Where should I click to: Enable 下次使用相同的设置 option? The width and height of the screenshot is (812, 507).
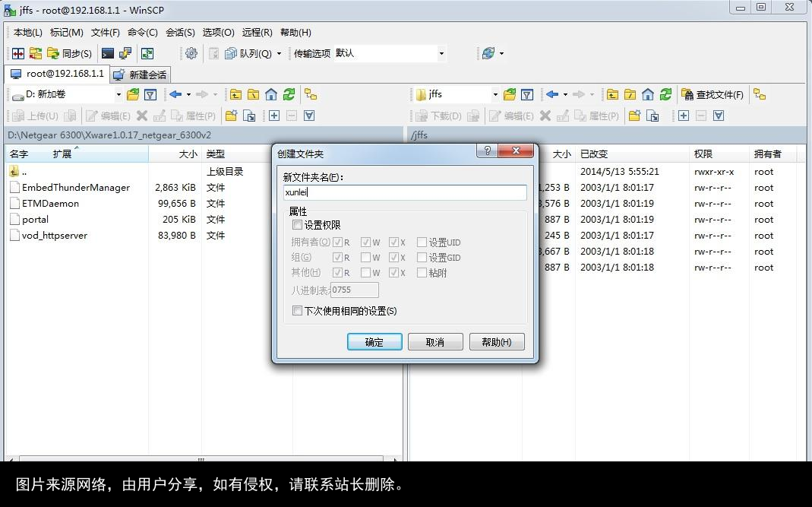tap(298, 311)
